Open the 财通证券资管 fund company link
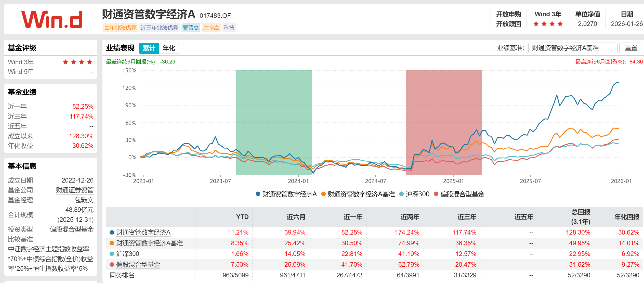The width and height of the screenshot is (644, 283). (75, 190)
